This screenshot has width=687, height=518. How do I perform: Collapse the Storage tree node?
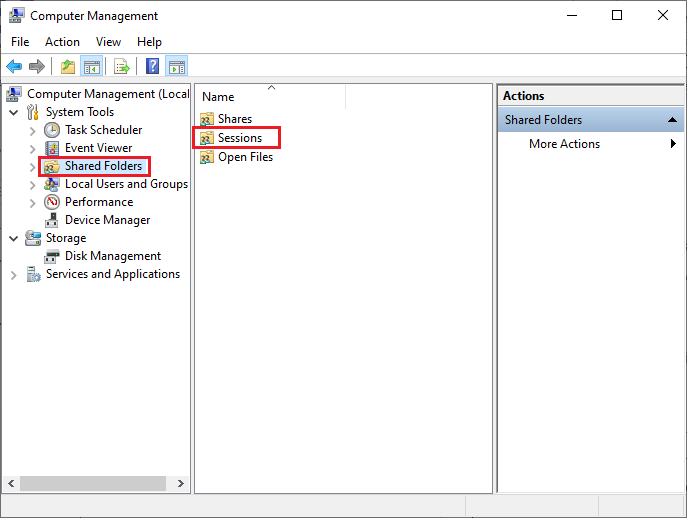pos(14,238)
